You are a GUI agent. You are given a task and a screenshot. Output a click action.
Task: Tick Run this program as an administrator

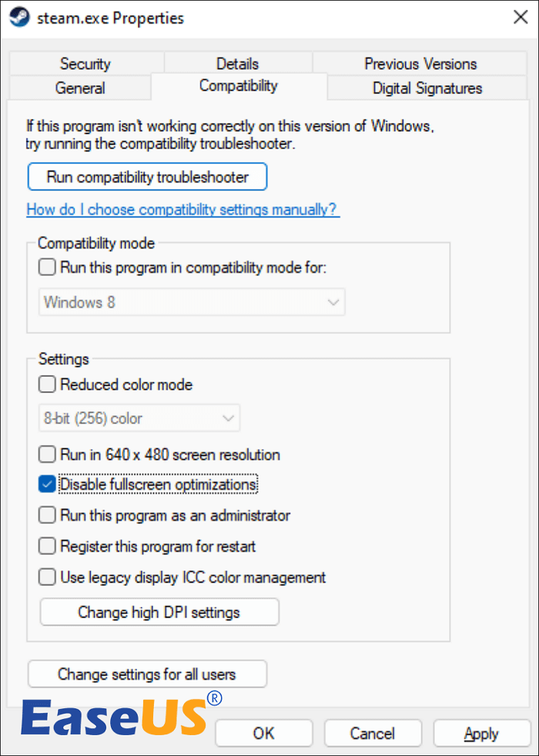click(x=48, y=515)
